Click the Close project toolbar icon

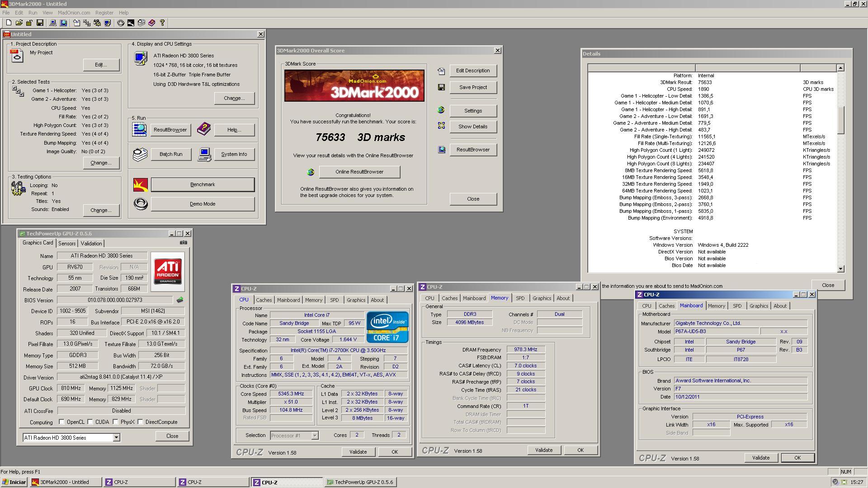coord(29,23)
